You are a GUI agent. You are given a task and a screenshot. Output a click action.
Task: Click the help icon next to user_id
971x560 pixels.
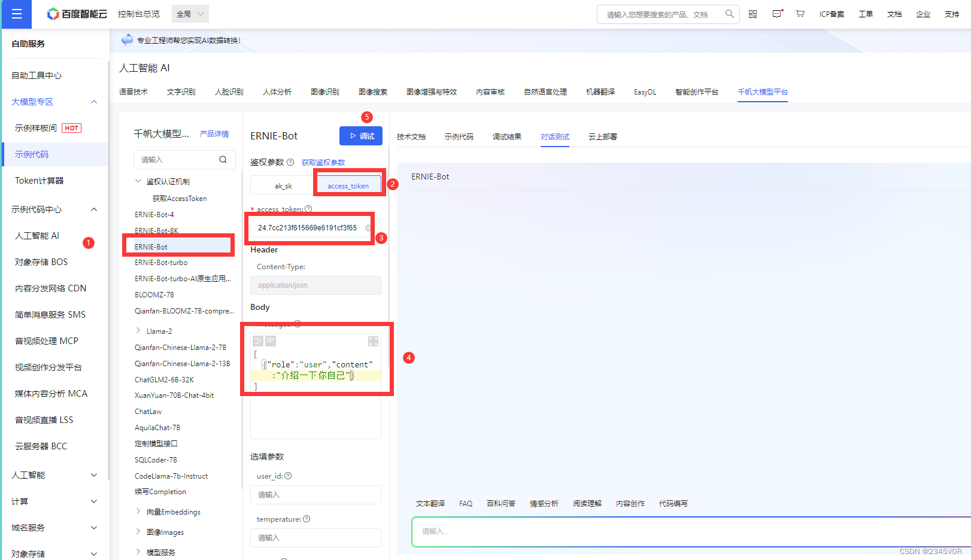(x=288, y=476)
